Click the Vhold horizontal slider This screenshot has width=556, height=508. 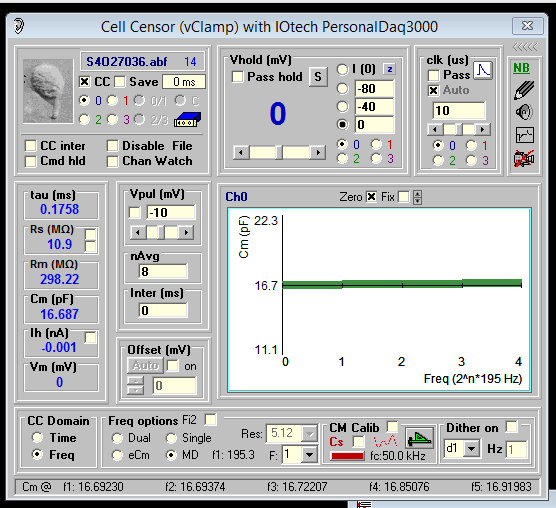click(x=279, y=153)
